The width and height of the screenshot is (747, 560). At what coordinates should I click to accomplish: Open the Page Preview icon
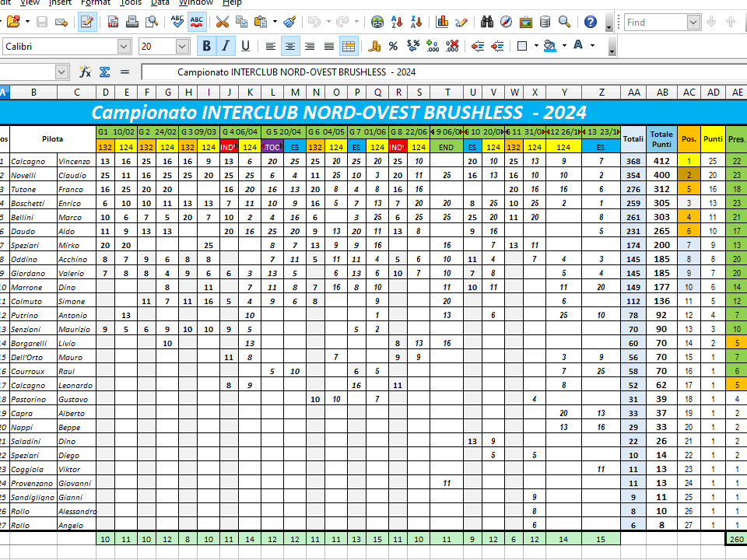point(152,22)
